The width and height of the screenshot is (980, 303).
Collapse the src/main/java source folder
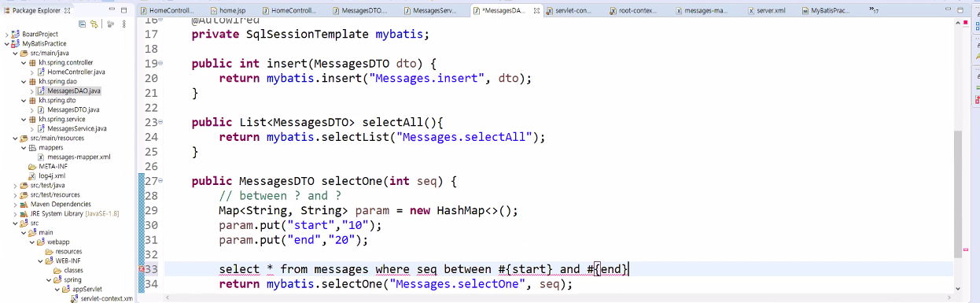pos(15,54)
